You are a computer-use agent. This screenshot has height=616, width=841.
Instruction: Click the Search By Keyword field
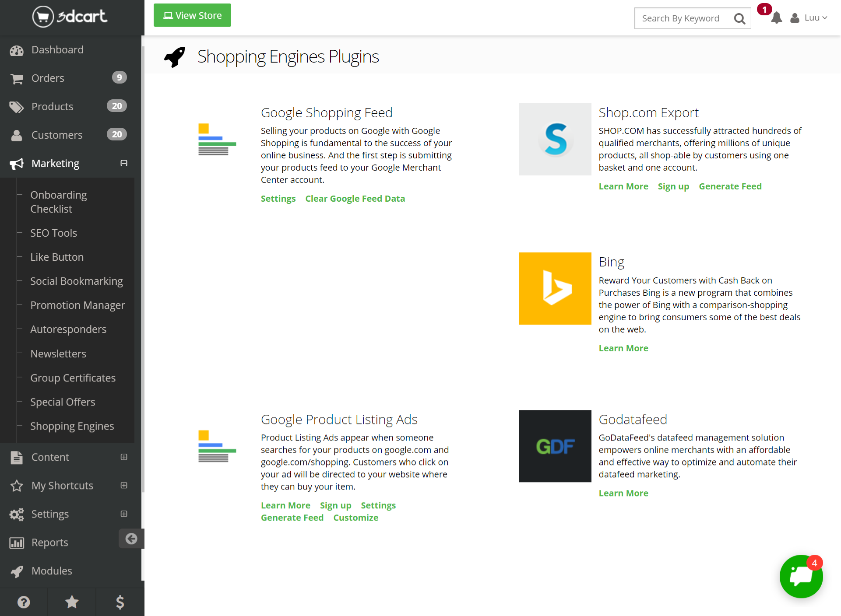tap(681, 18)
